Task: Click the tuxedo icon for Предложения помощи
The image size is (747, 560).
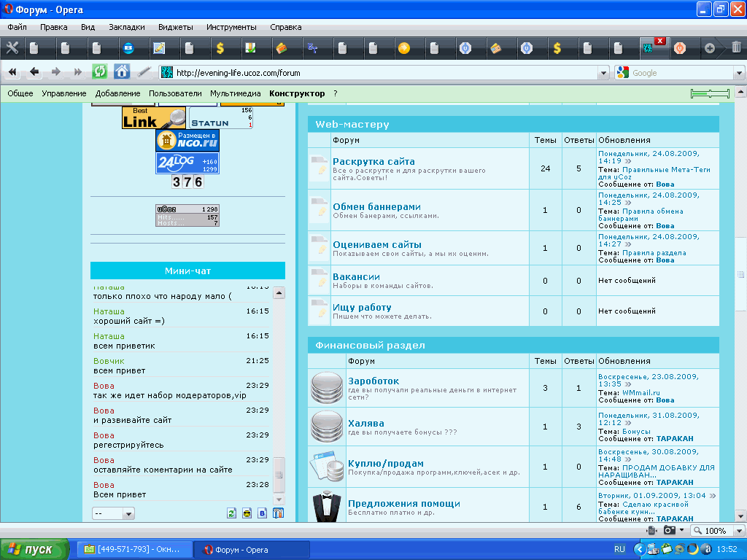Action: click(327, 506)
